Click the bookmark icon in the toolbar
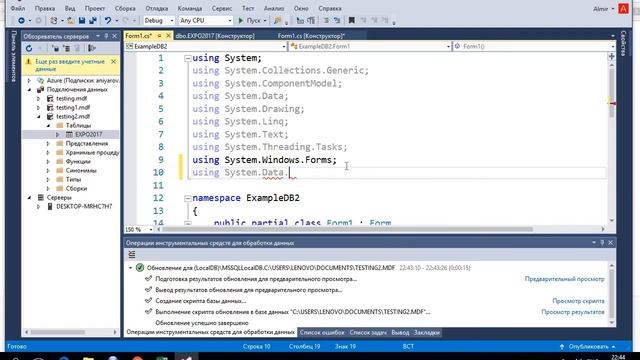The width and height of the screenshot is (640, 360). 351,20
